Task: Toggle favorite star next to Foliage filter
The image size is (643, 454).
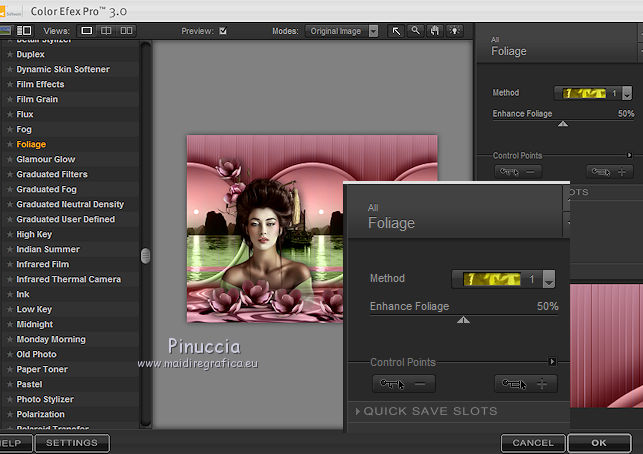Action: [x=9, y=144]
